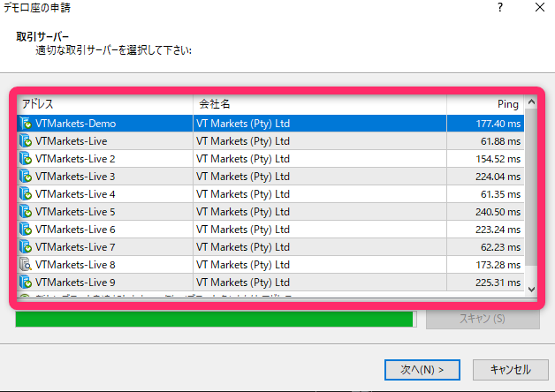
Task: Close the デモ口座の申請 dialog
Action: click(539, 7)
